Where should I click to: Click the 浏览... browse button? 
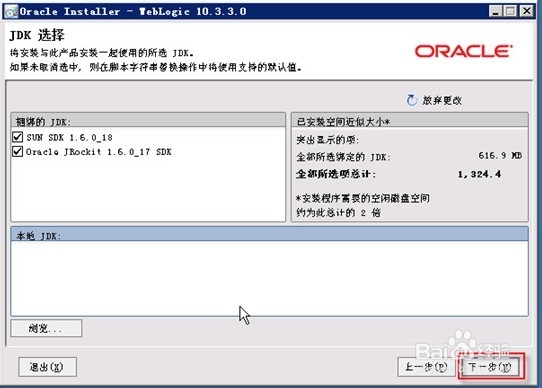pos(46,328)
